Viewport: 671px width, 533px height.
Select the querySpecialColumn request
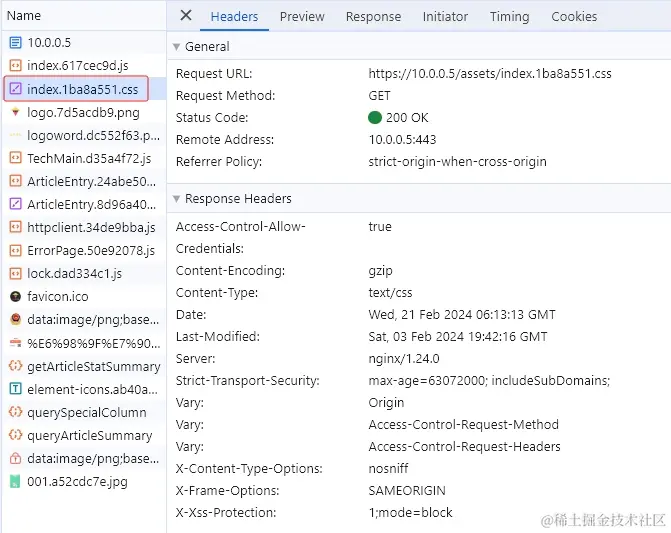[84, 412]
